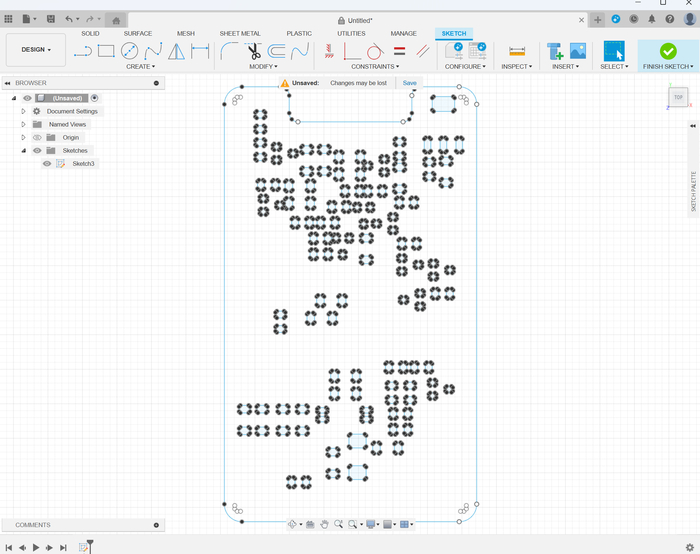This screenshot has height=554, width=700.
Task: Select the Line sketch tool
Action: [83, 51]
